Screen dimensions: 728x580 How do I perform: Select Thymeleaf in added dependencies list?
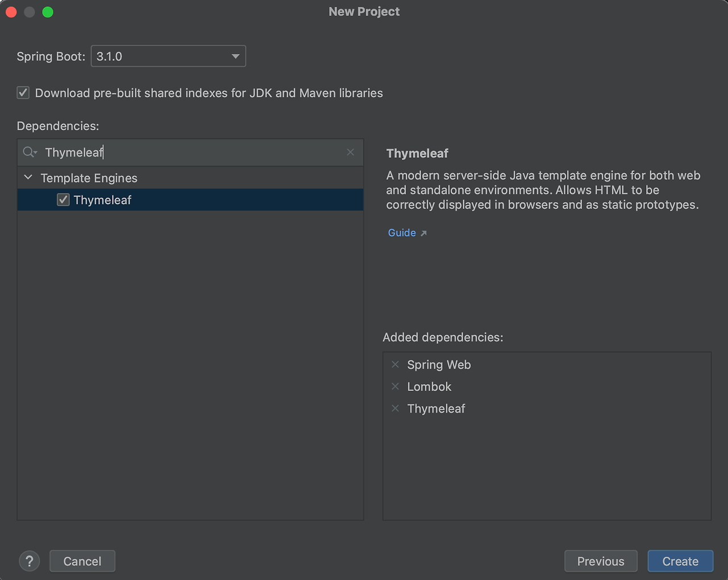coord(436,409)
